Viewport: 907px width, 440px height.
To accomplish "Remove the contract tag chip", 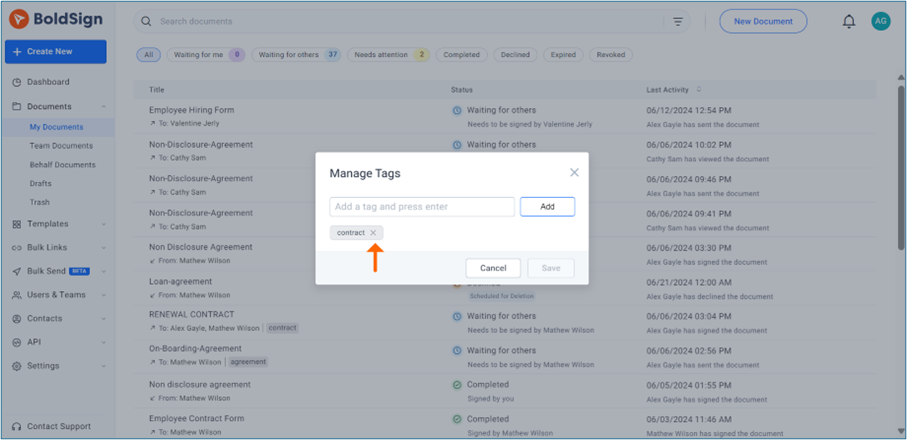I will point(373,233).
